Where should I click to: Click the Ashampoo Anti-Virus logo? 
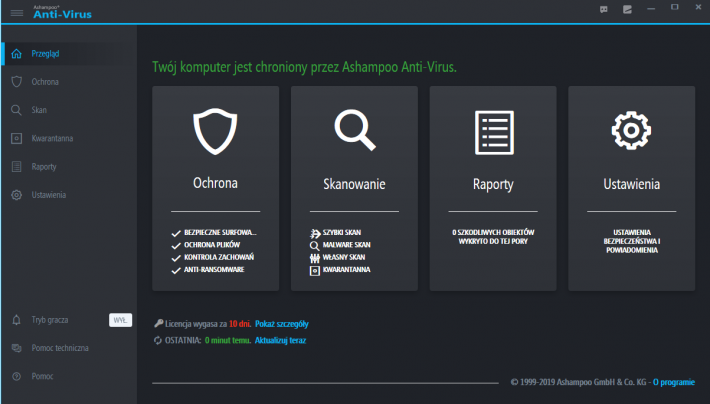click(x=62, y=12)
